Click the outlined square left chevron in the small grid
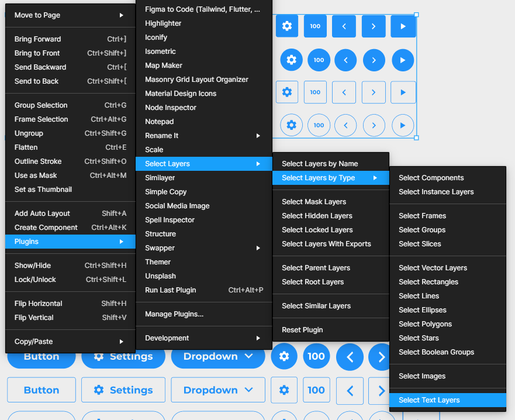Screen dimensions: 515x420 point(344,92)
